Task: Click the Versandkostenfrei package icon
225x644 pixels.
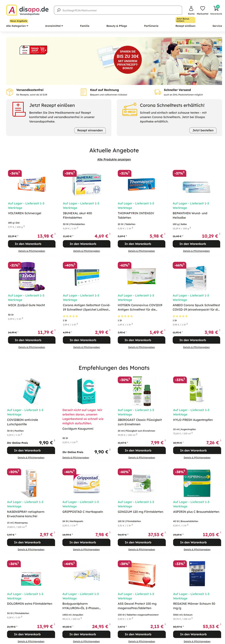Action: coord(10,92)
